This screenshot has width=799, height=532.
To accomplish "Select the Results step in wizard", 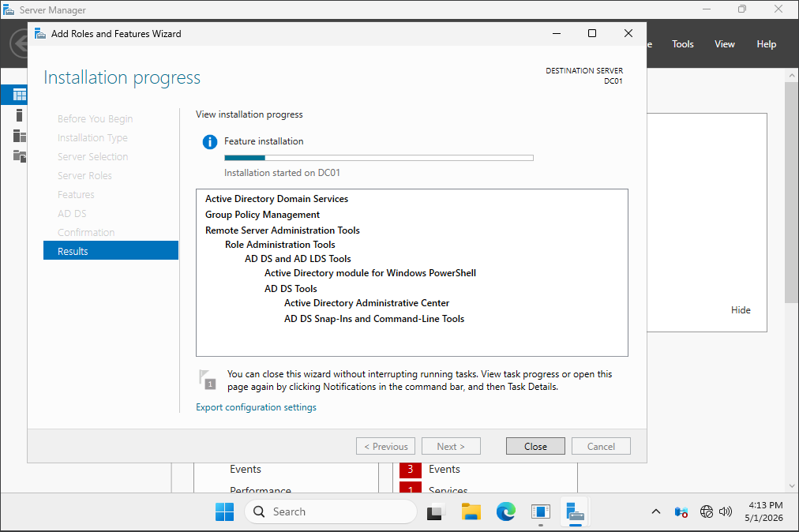I will pyautogui.click(x=111, y=251).
